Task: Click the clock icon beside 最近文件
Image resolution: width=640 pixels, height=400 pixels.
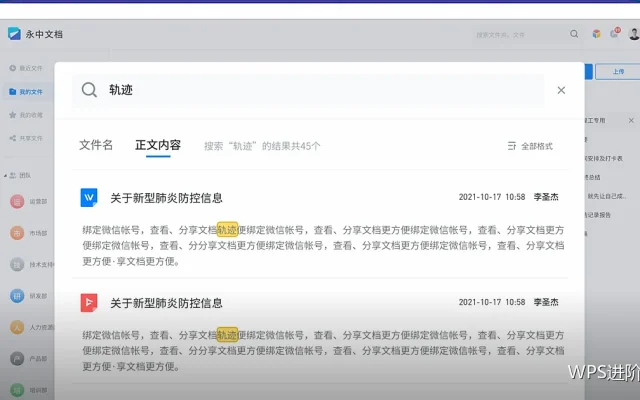Action: pos(13,68)
